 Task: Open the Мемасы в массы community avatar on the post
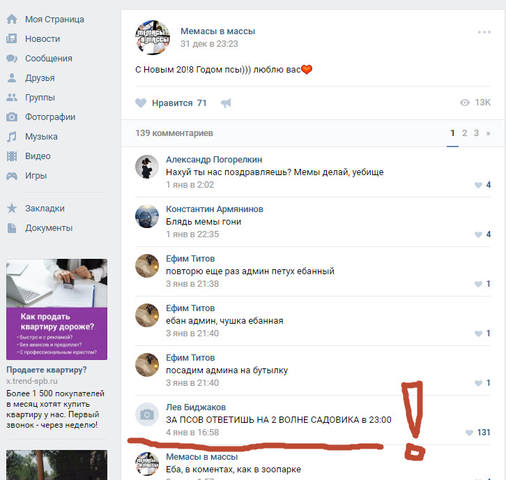pyautogui.click(x=153, y=37)
